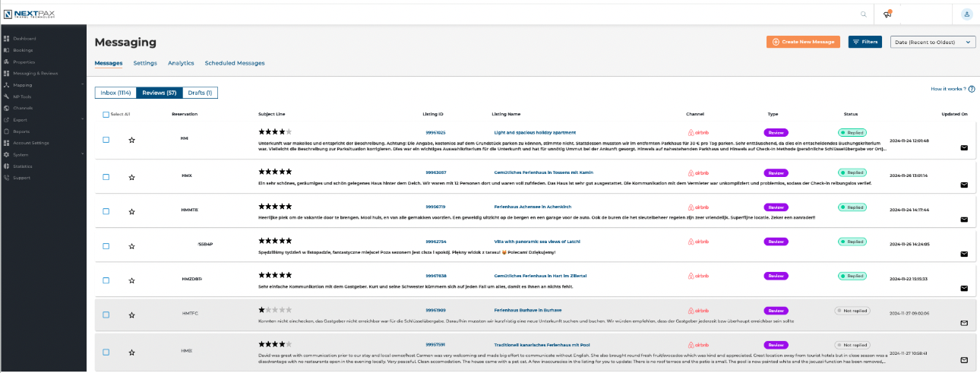Open Messaging & Reviews sidebar item
The image size is (980, 373).
(35, 74)
